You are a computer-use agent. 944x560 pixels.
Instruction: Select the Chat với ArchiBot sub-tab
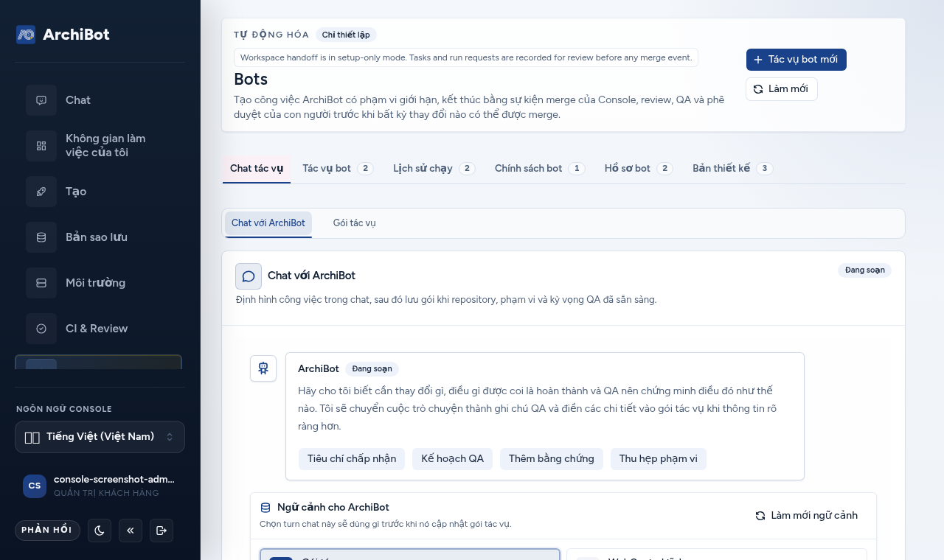click(x=268, y=223)
